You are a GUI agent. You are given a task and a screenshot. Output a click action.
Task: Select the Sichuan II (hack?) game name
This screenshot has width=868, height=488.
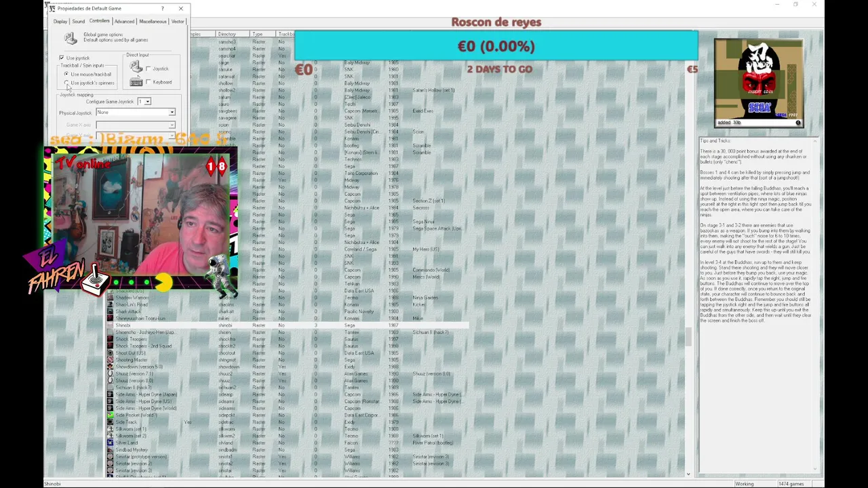134,388
